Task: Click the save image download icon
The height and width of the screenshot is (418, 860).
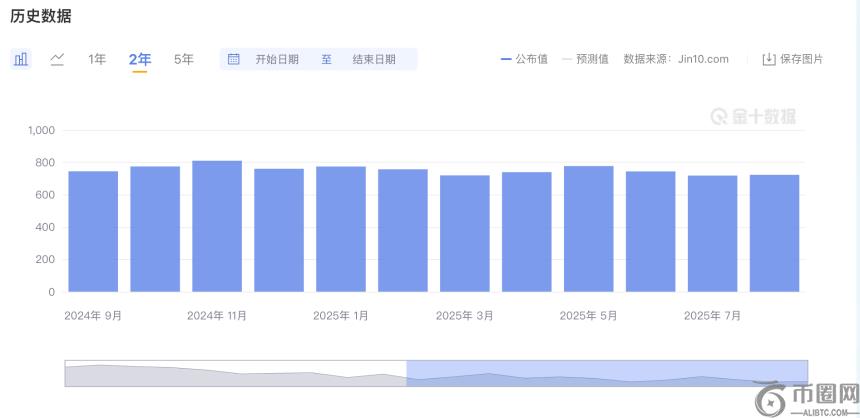Action: click(768, 59)
